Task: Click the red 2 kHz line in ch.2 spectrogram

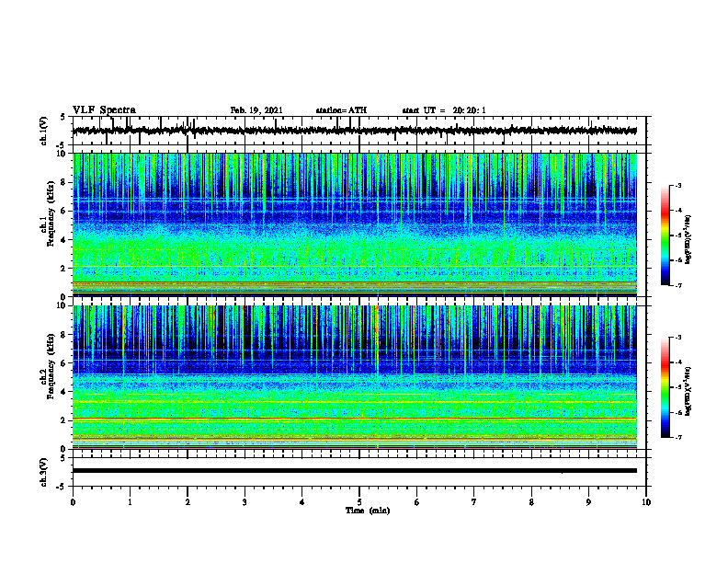Action: pos(355,419)
